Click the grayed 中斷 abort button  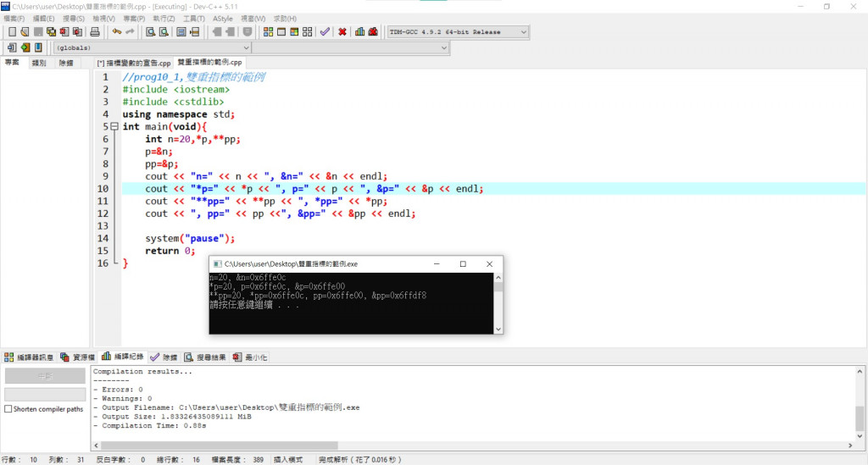(x=45, y=376)
